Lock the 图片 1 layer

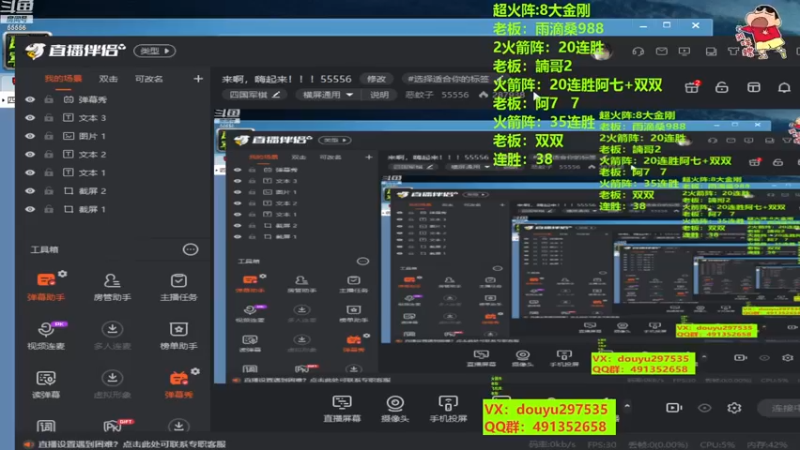[x=48, y=136]
